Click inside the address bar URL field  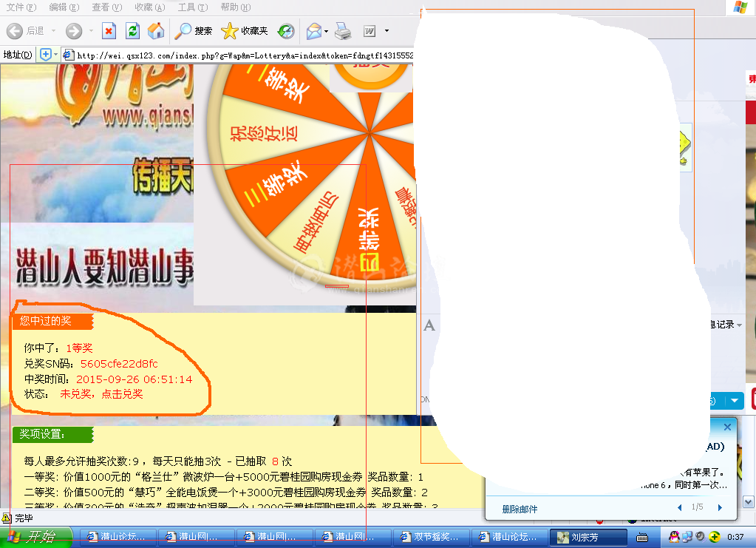(222, 55)
